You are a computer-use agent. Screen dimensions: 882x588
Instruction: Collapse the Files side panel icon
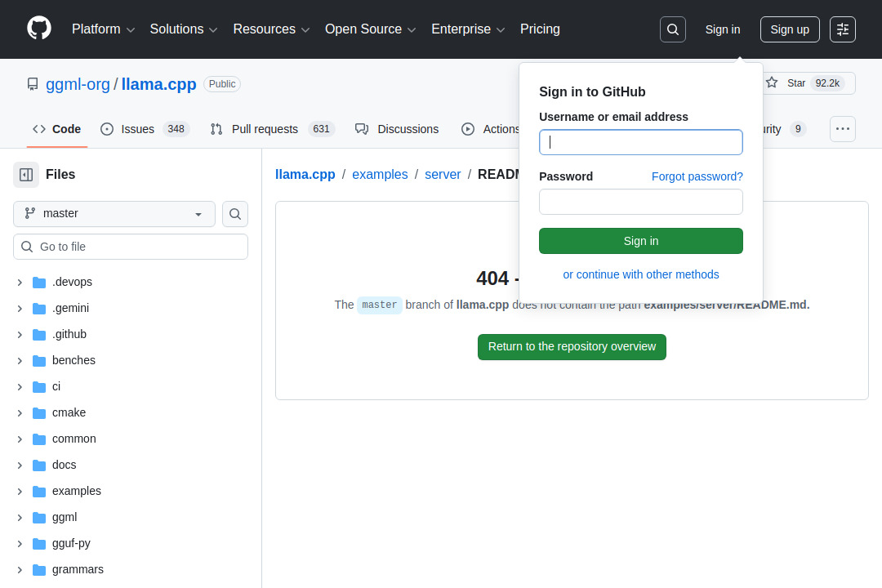25,174
